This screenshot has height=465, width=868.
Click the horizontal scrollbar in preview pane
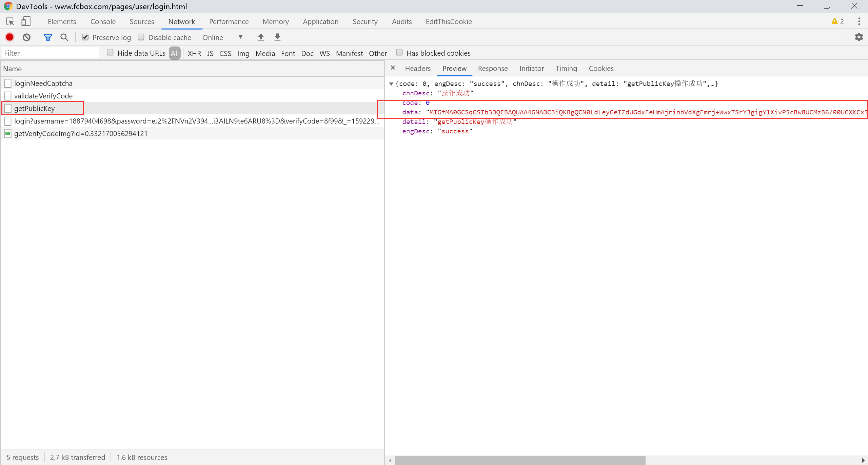tap(520, 460)
